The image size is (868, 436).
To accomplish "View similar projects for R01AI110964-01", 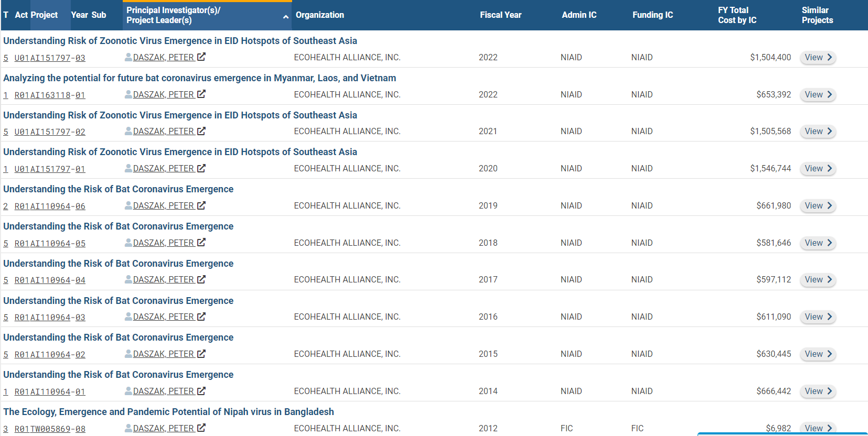I will 818,391.
